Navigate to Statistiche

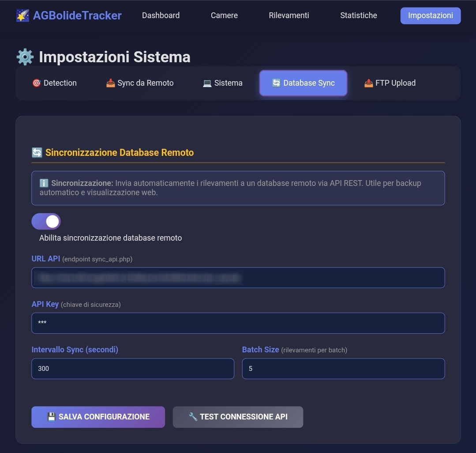(359, 15)
